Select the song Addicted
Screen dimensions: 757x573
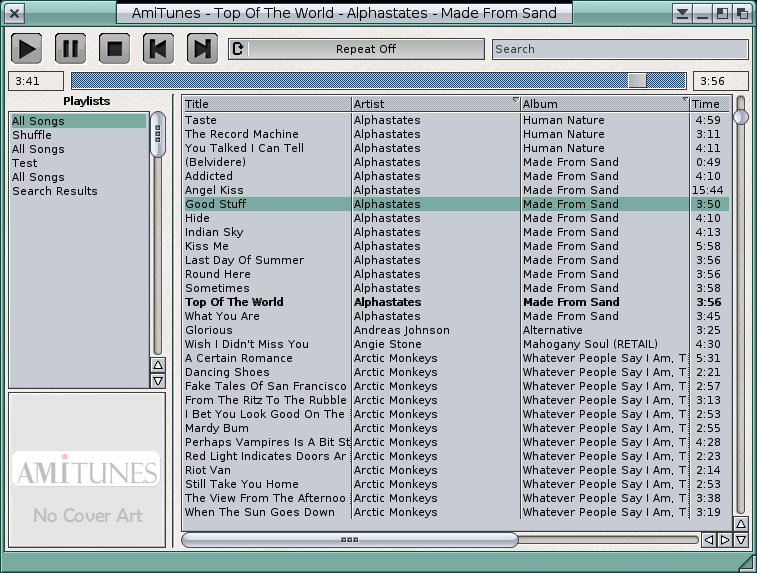click(x=456, y=176)
